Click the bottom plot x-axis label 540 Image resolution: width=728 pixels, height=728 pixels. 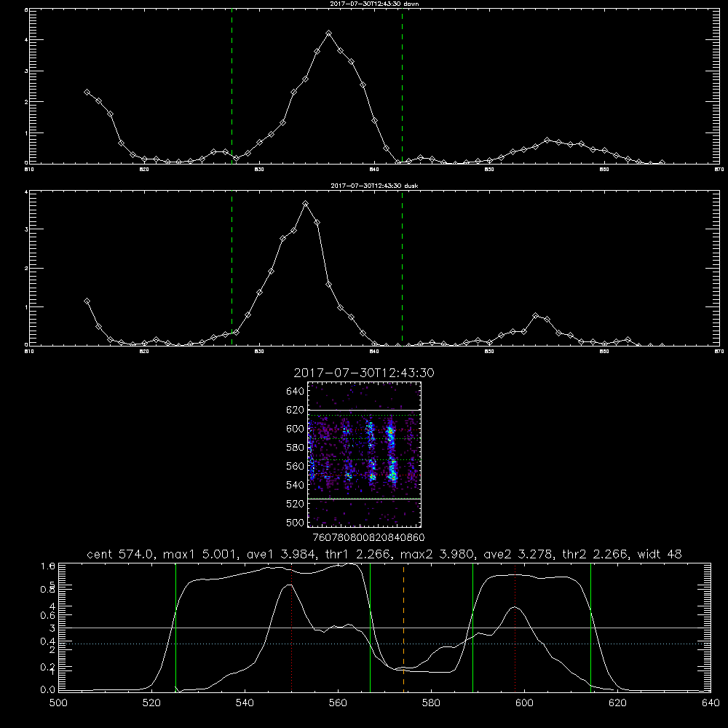click(245, 703)
